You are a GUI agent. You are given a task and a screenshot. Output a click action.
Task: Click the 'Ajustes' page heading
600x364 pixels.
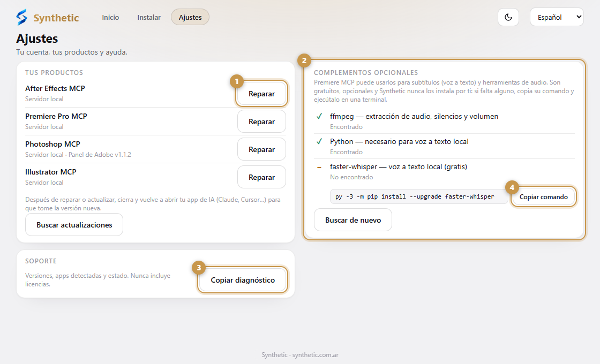[37, 39]
